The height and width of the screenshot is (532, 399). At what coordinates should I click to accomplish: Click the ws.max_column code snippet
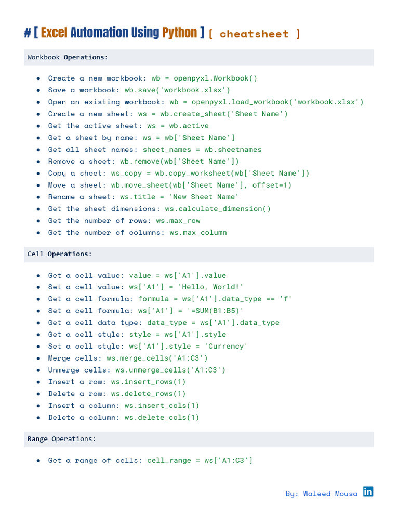coord(198,233)
